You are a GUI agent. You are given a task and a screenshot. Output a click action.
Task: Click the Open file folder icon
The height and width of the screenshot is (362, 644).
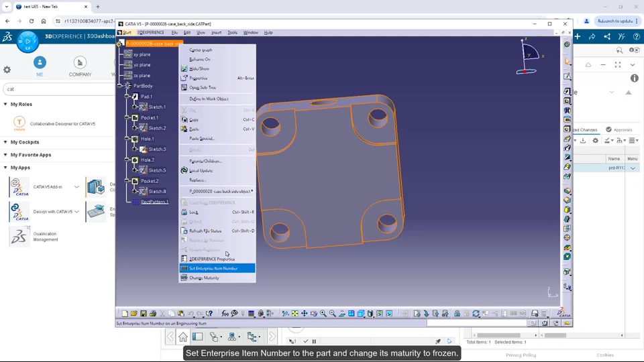point(134,314)
